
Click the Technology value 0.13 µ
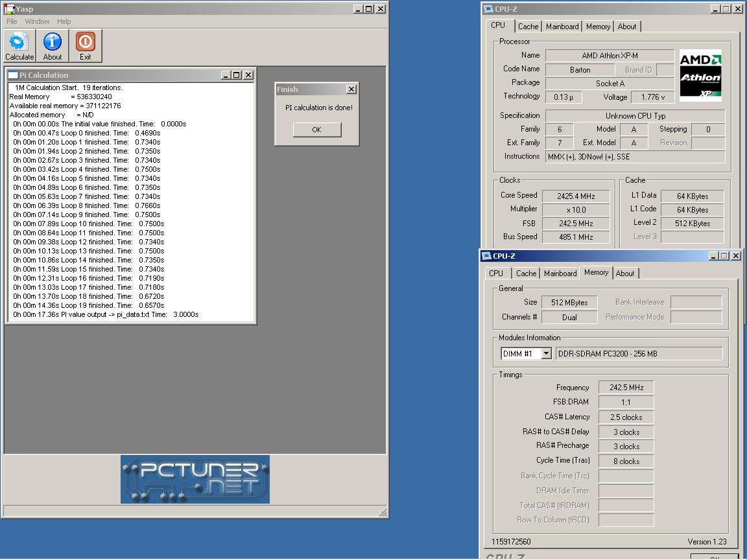pos(563,97)
